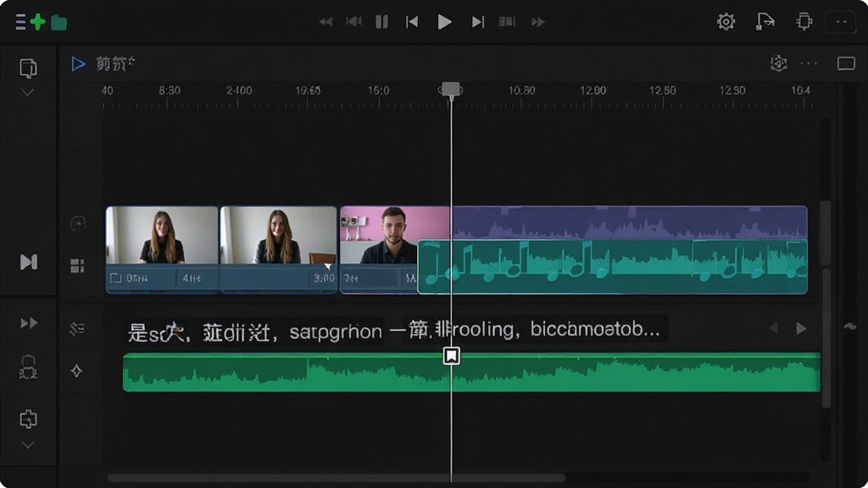Click the circular icon beside the video track
The height and width of the screenshot is (488, 868).
click(x=78, y=224)
